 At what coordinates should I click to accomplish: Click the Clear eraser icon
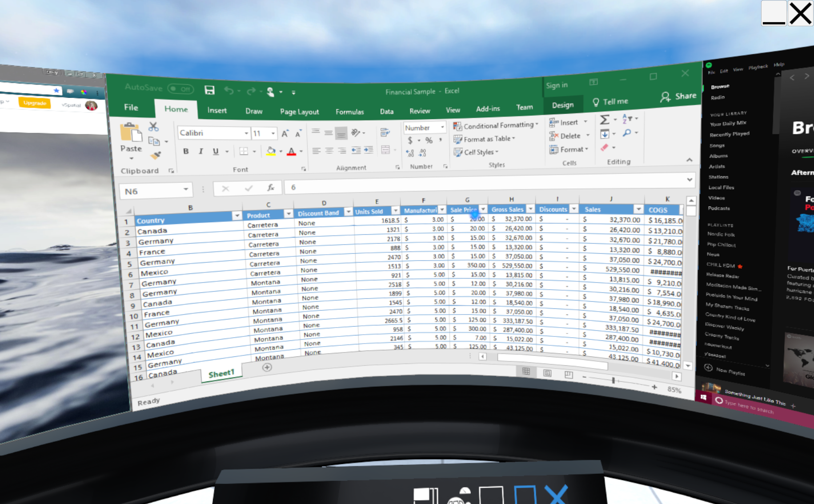(604, 148)
